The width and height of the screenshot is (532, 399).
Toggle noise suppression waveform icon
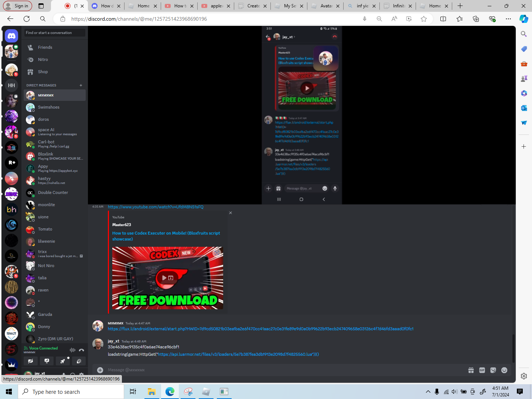coord(72,350)
